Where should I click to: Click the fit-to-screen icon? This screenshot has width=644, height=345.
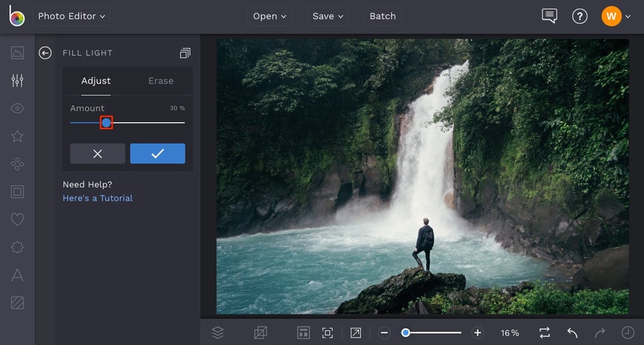click(327, 333)
